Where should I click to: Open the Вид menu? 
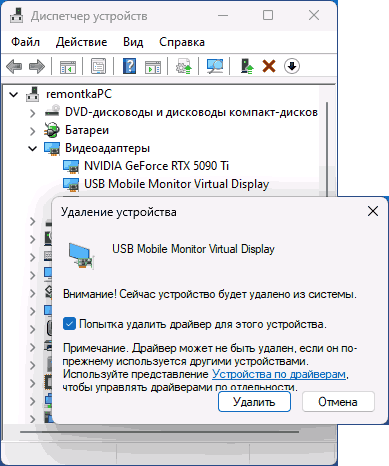pyautogui.click(x=133, y=42)
